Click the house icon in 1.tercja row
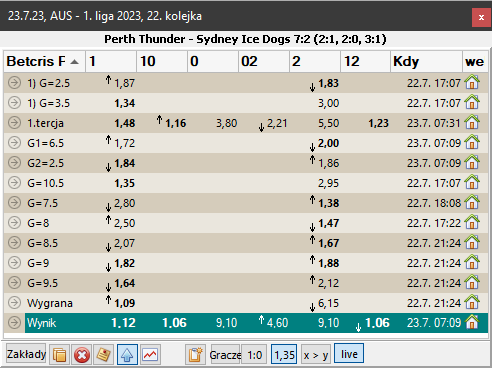Screen dimensions: 492x368 pos(472,122)
